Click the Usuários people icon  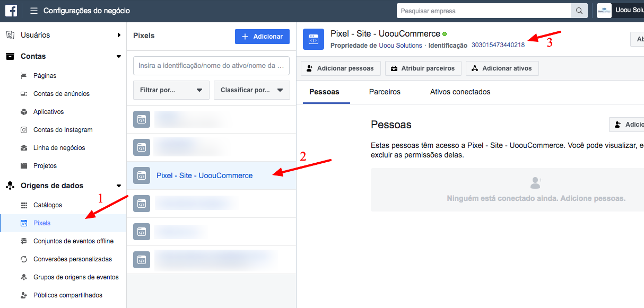click(x=10, y=35)
